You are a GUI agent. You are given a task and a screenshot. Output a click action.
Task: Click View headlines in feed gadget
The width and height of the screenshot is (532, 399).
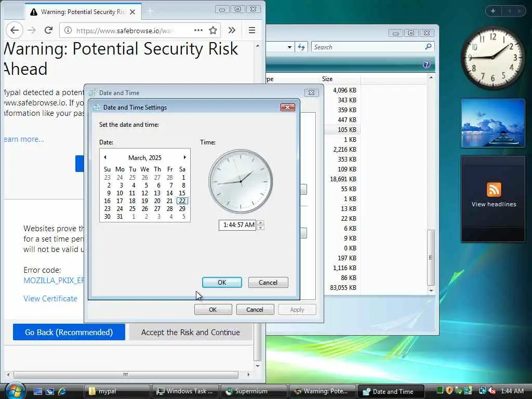[494, 204]
